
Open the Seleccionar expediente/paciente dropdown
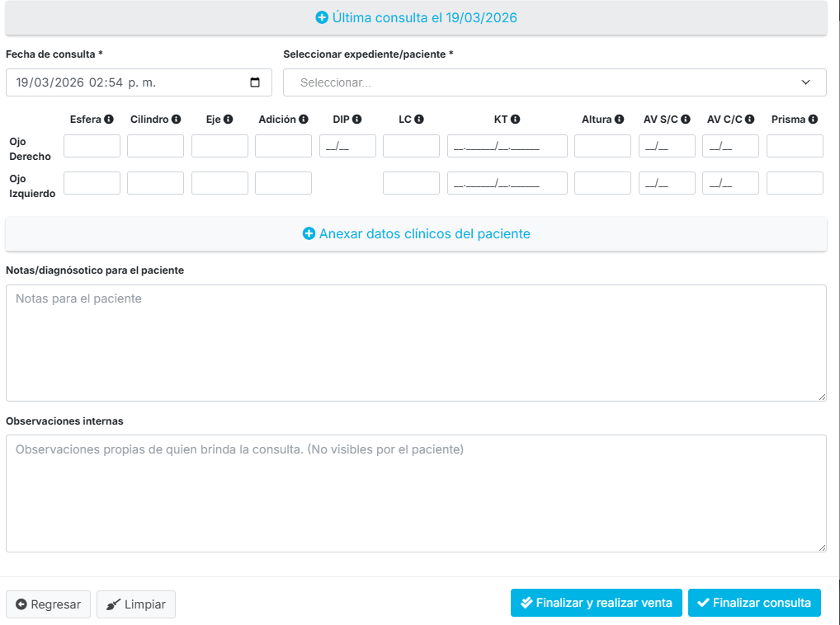tap(554, 82)
